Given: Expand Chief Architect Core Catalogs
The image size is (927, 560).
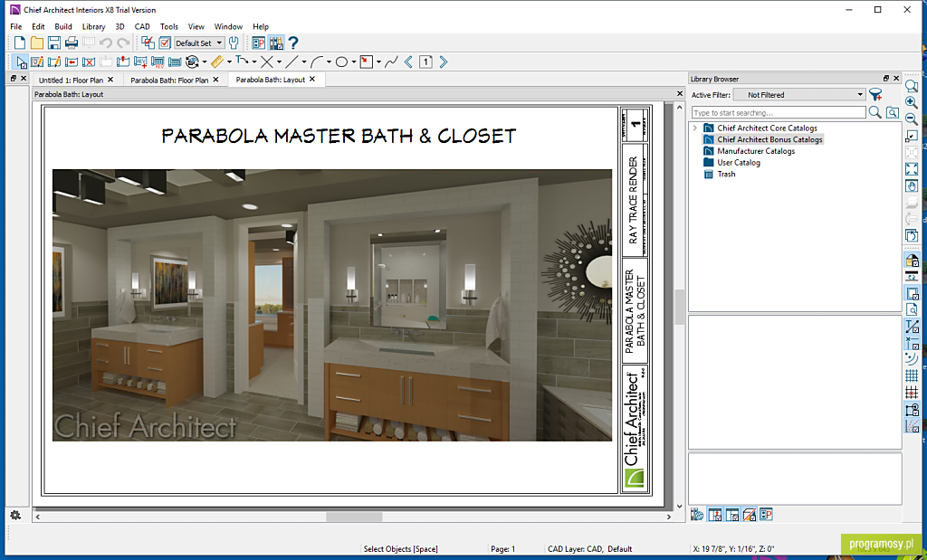Looking at the screenshot, I should pos(695,128).
